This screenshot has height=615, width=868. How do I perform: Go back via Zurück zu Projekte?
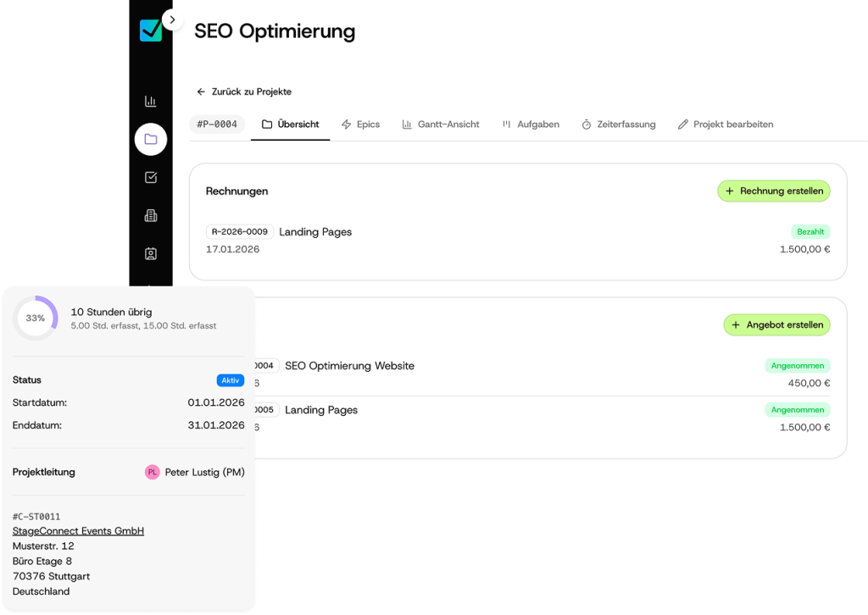click(x=244, y=91)
